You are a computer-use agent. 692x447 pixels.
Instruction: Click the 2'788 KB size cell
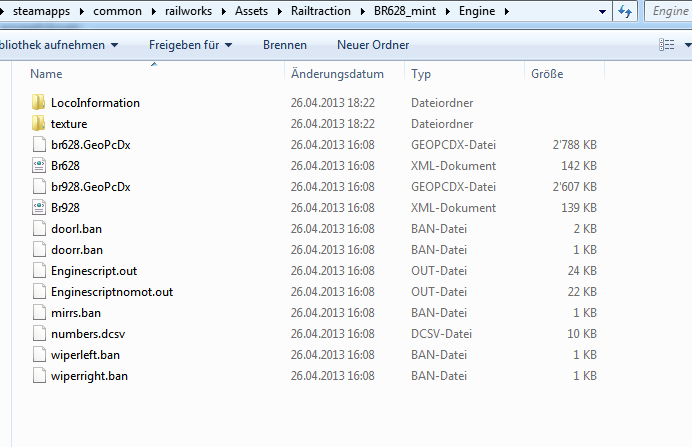pos(574,145)
